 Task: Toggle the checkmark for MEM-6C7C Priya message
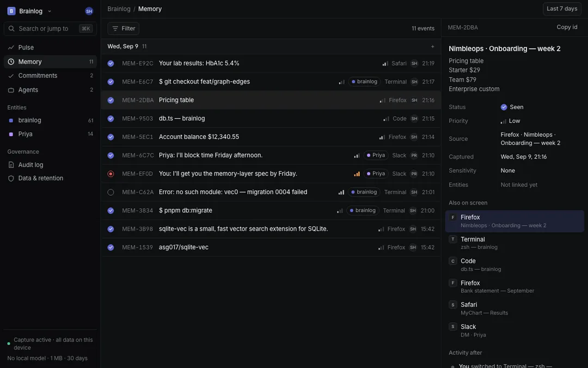[111, 155]
